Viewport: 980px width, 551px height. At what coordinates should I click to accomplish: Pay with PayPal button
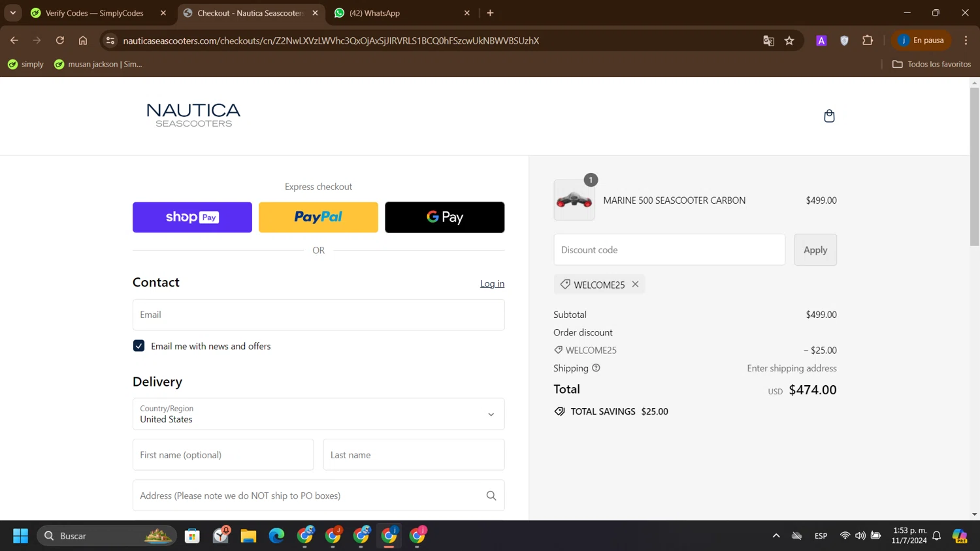click(318, 217)
